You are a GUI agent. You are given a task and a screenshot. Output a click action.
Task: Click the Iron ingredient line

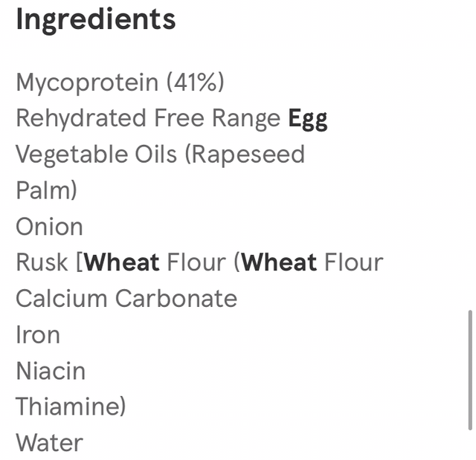(x=38, y=334)
